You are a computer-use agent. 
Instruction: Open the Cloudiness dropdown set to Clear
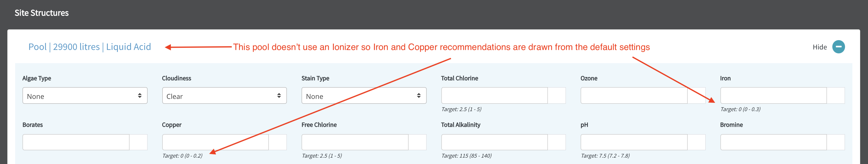(224, 95)
